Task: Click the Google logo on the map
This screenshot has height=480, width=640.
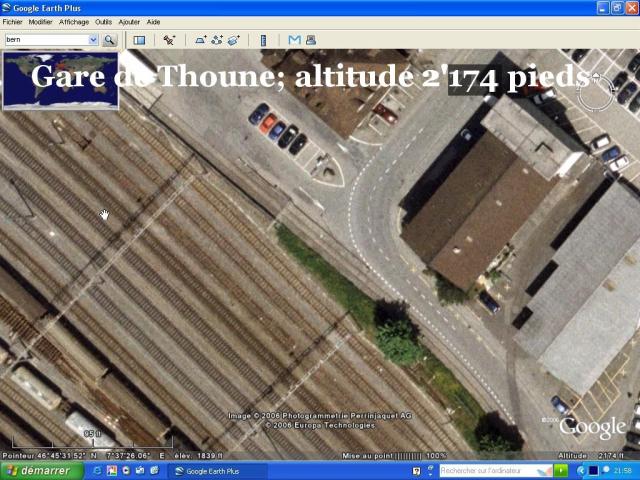Action: [592, 427]
